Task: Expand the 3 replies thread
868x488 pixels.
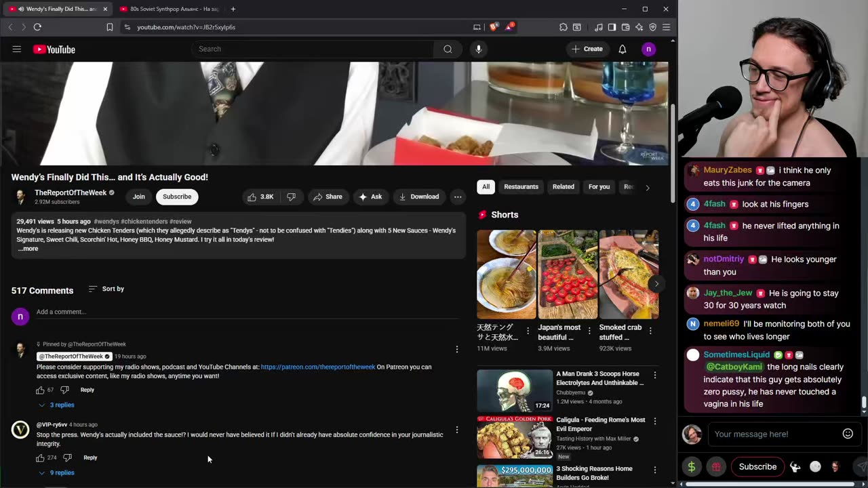Action: click(56, 405)
